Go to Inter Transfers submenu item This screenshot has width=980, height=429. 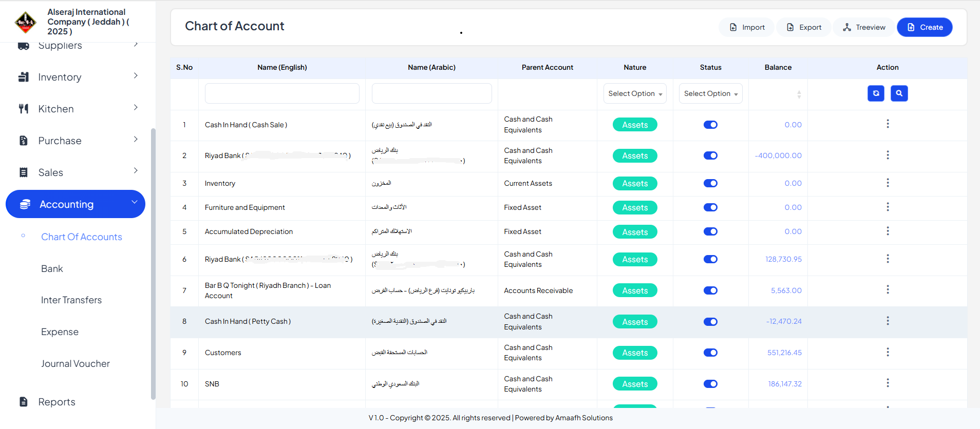[x=71, y=300]
